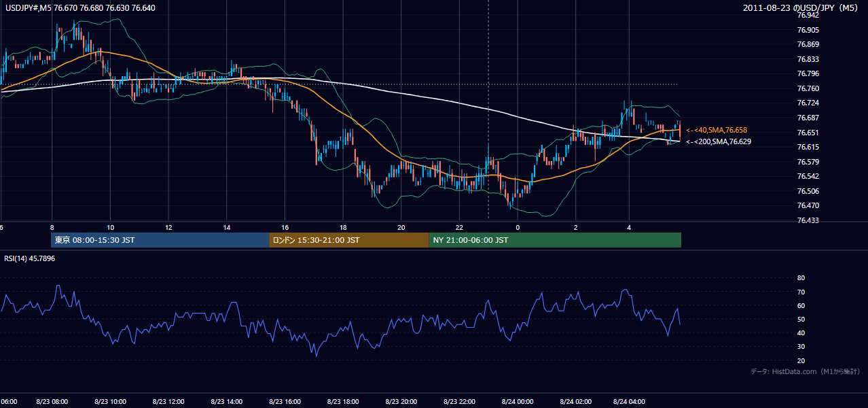The height and width of the screenshot is (408, 868).
Task: Click the RSI axis value 70
Action: pos(801,292)
